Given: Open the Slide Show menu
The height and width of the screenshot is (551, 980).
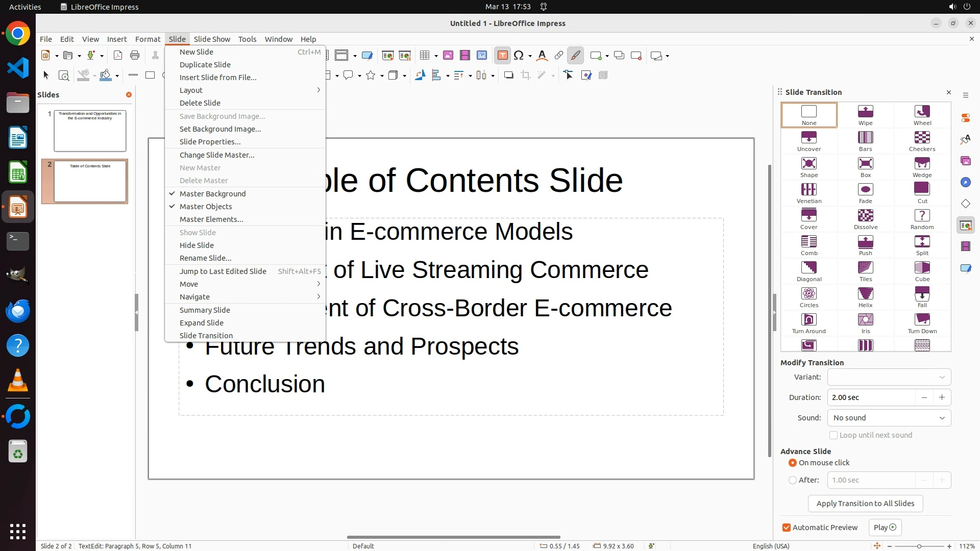Looking at the screenshot, I should pyautogui.click(x=212, y=39).
